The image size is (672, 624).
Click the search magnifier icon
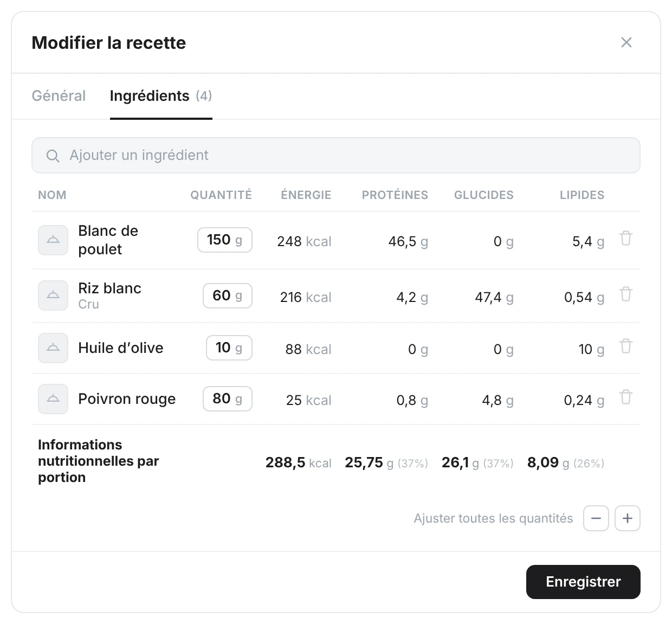53,156
